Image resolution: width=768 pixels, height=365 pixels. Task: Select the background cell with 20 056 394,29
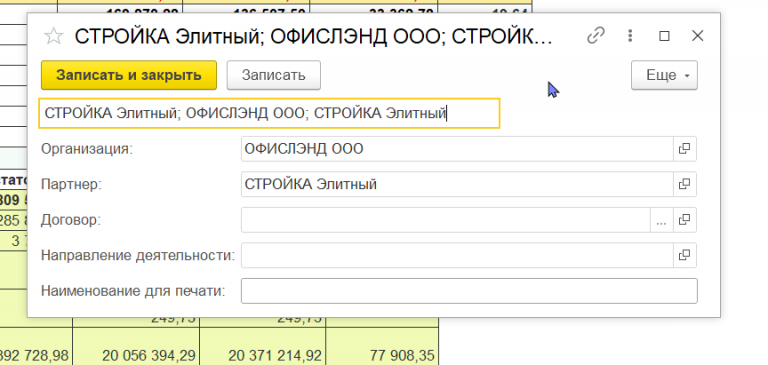(x=136, y=346)
